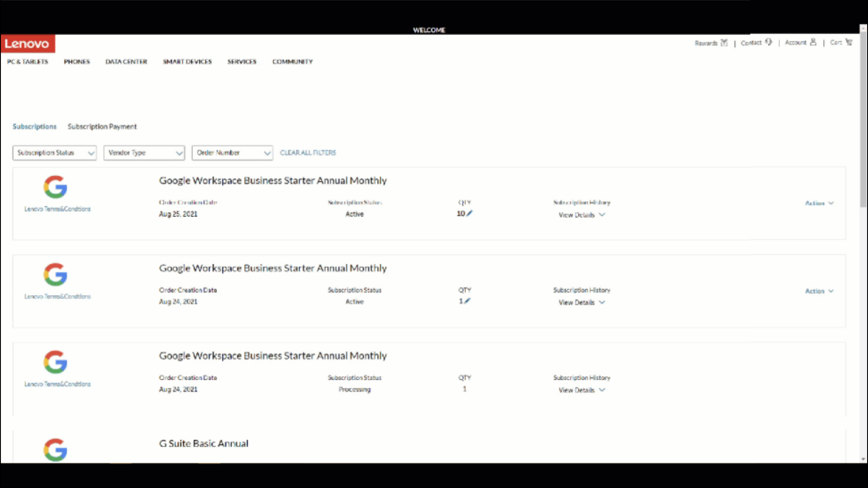
Task: Open Subscription Status filter dropdown
Action: [x=54, y=153]
